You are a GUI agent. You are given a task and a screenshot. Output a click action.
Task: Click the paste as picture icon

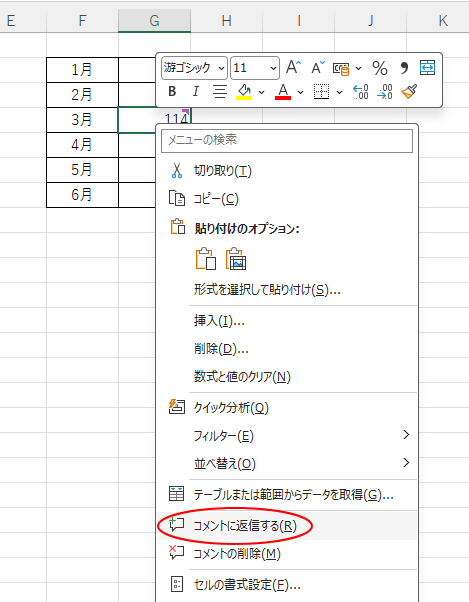(236, 258)
